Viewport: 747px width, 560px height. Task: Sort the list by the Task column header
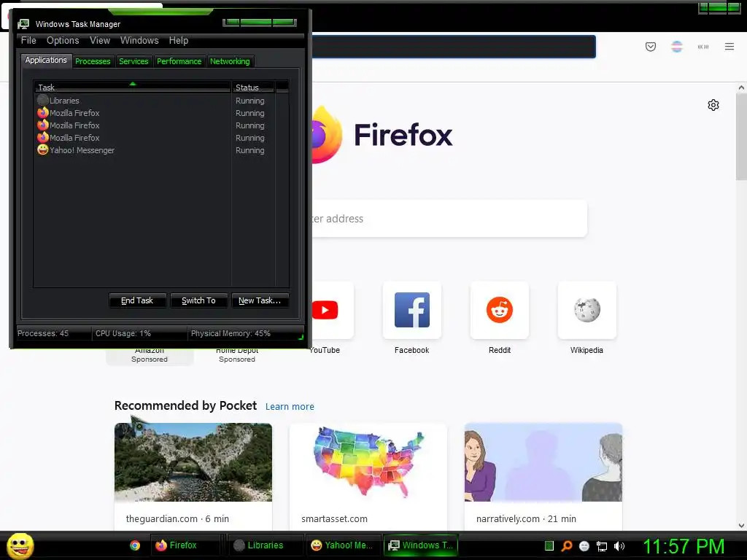pos(132,87)
